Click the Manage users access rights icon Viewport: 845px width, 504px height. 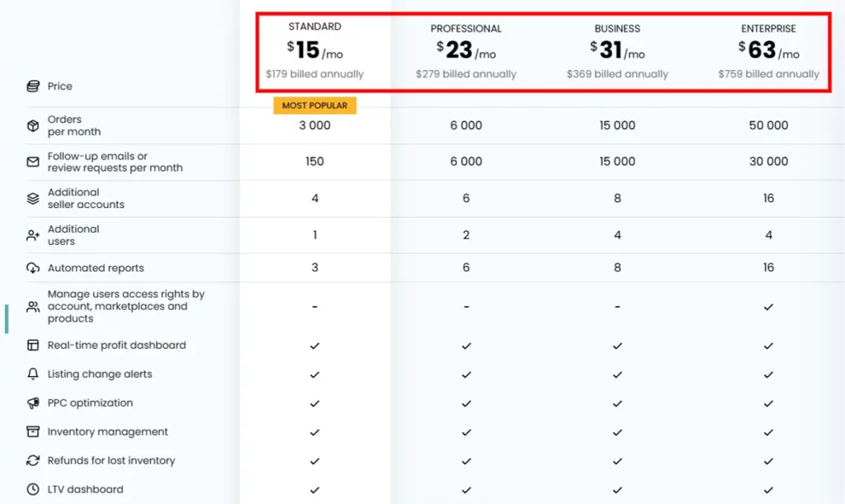(33, 306)
